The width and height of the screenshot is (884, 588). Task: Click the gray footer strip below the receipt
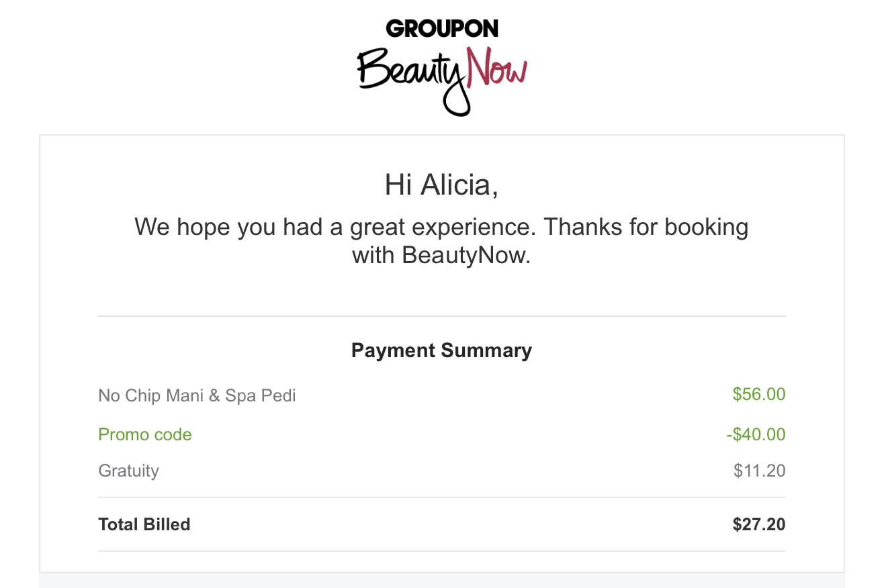coord(441,581)
